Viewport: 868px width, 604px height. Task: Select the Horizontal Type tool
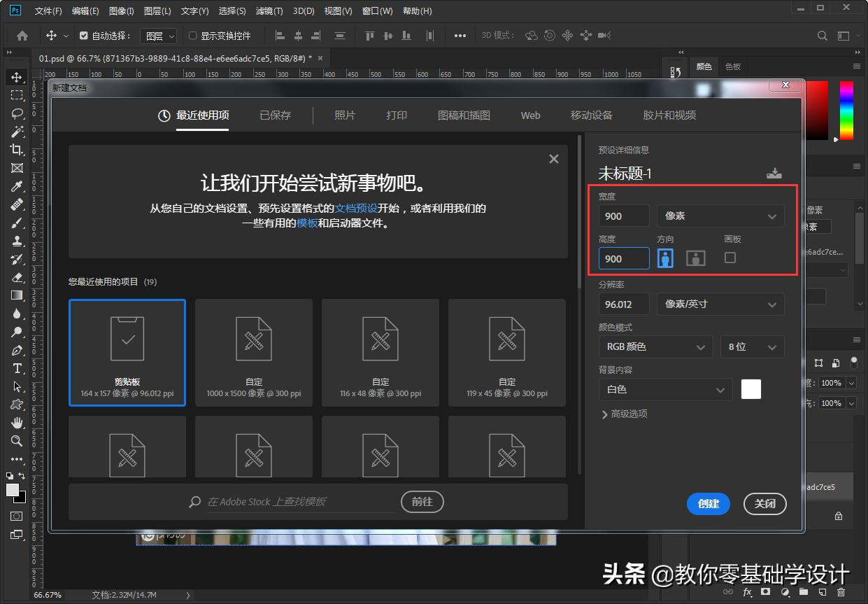pos(16,368)
